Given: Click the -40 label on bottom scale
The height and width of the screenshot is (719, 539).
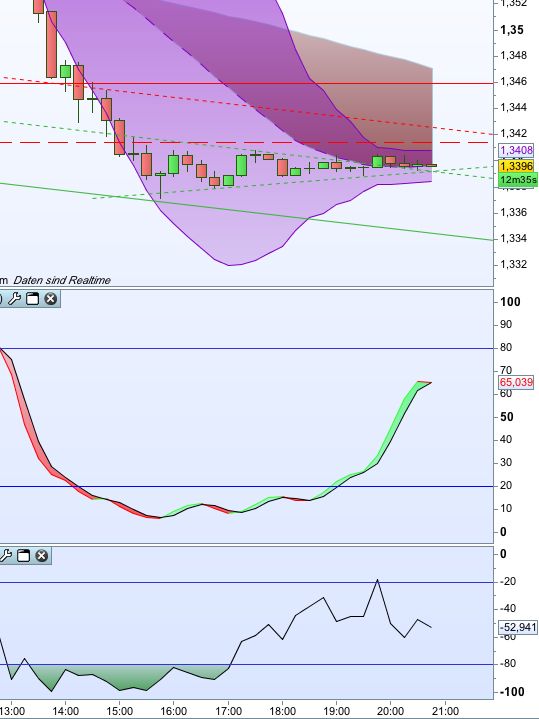Looking at the screenshot, I should tap(508, 608).
